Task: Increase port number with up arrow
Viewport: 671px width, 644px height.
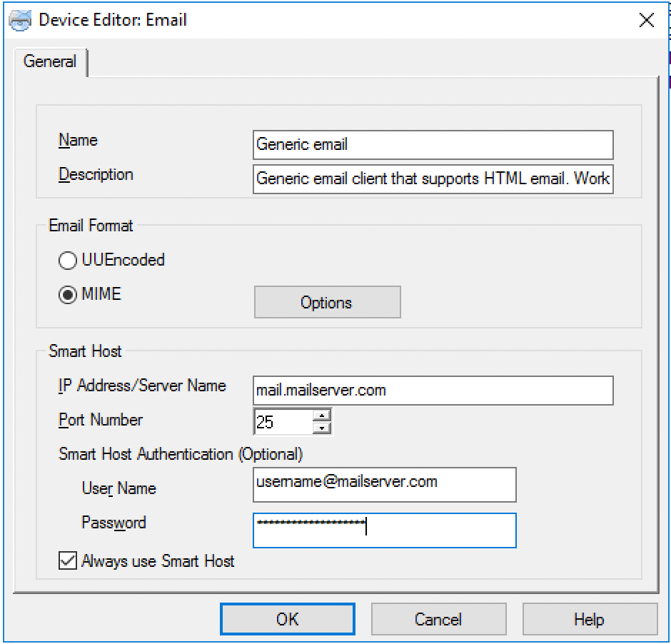Action: (x=323, y=415)
